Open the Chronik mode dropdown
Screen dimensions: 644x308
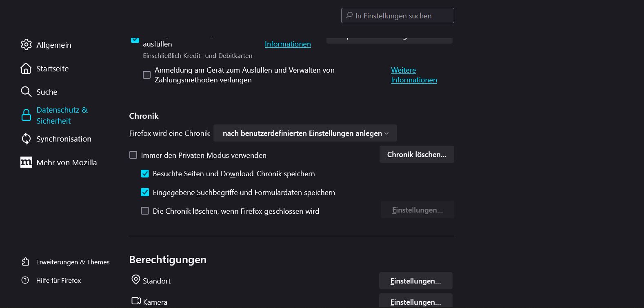click(x=305, y=133)
